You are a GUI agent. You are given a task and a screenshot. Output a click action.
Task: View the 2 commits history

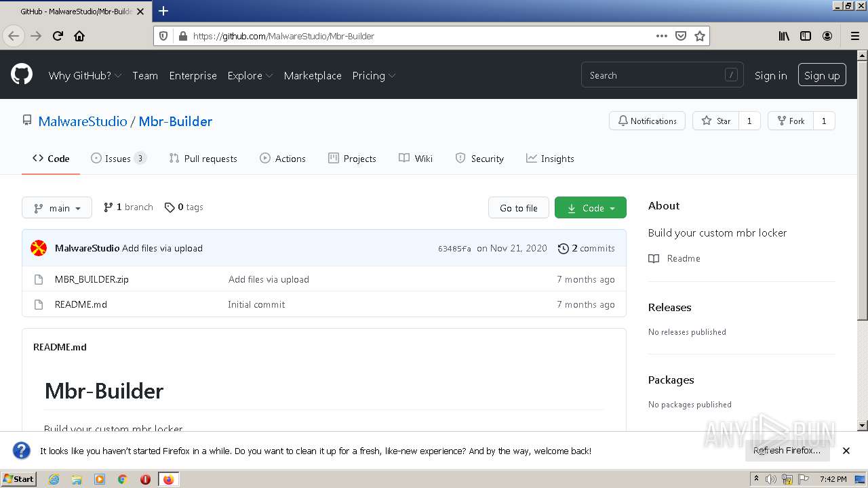pyautogui.click(x=587, y=248)
